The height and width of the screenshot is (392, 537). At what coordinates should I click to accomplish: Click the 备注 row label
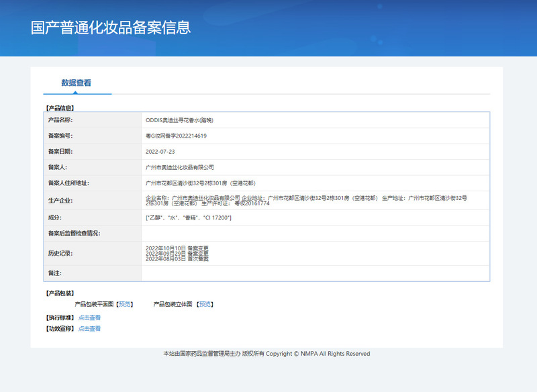point(55,273)
